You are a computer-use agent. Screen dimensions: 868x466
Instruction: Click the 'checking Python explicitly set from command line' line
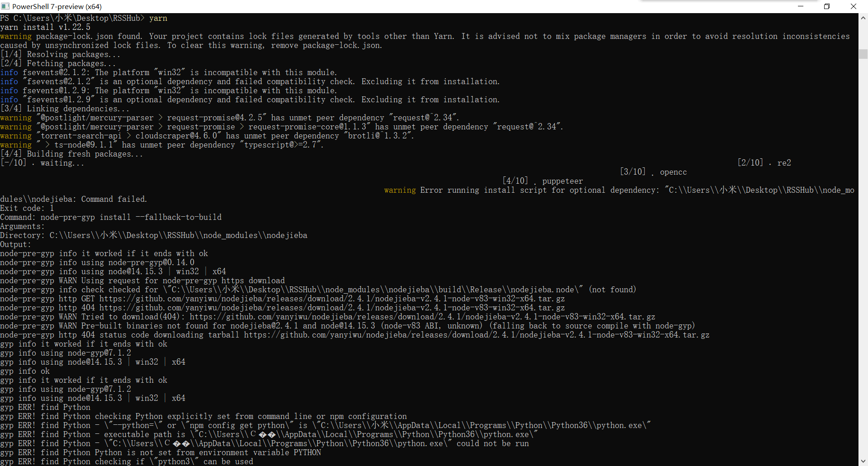(x=203, y=416)
